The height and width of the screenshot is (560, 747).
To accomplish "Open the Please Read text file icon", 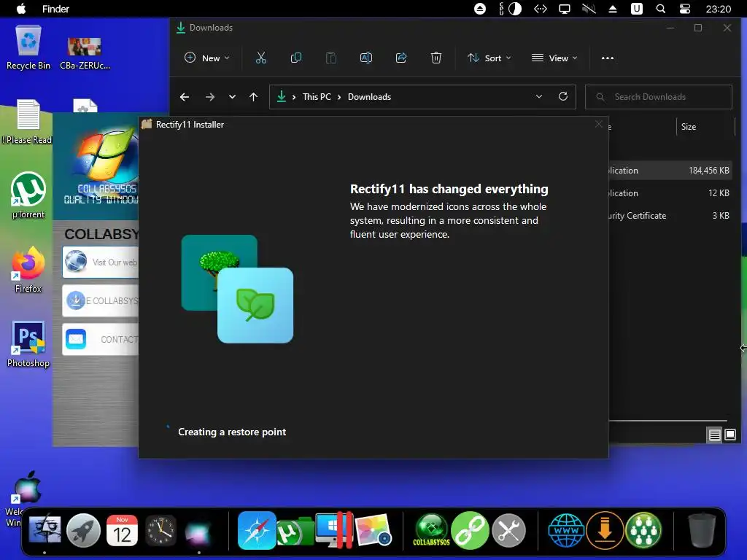I will tap(28, 122).
